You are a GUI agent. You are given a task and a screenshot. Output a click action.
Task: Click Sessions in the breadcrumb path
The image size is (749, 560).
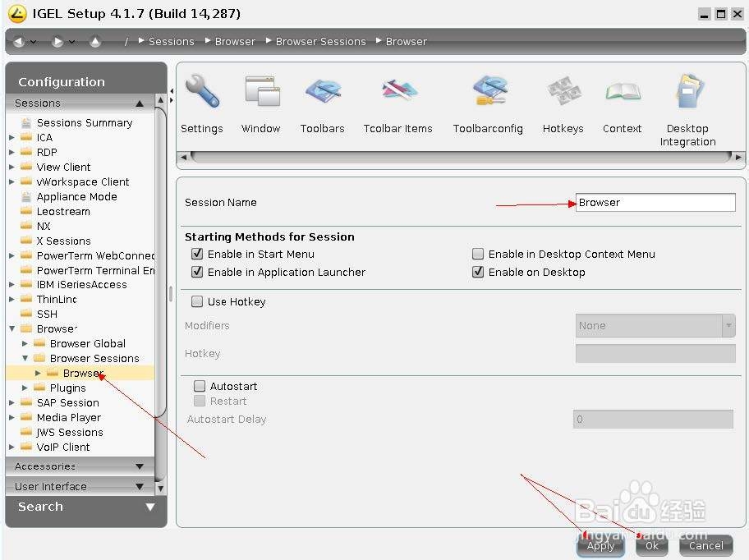click(172, 42)
